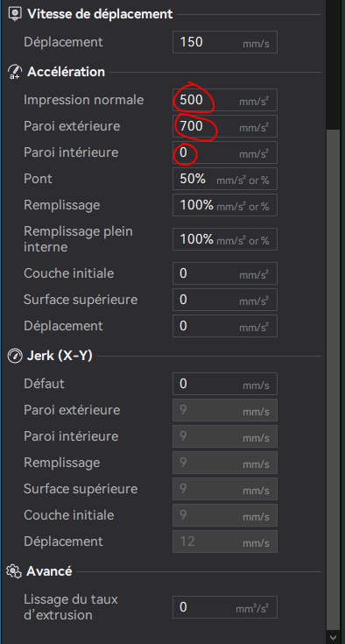Click the Paroi intérieure acceleration field

[x=225, y=152]
